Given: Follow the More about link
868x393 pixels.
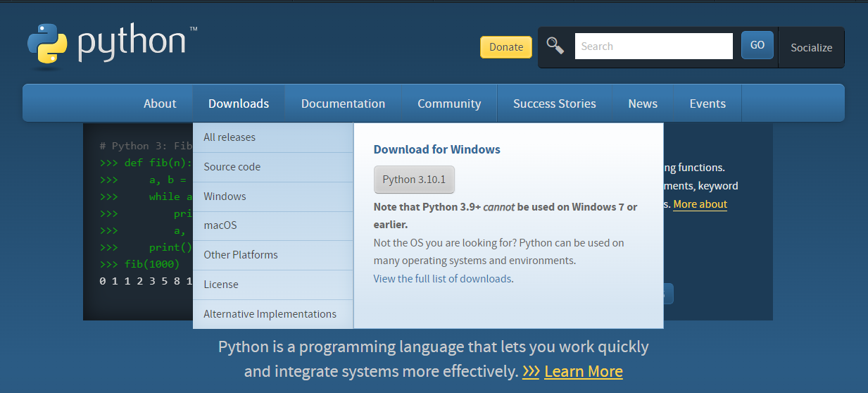Looking at the screenshot, I should [x=700, y=204].
